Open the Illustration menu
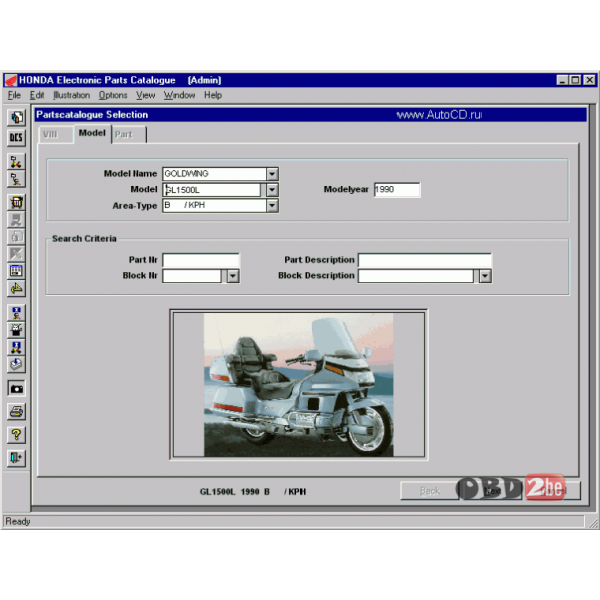Screen dimensions: 600x600 pos(72,95)
